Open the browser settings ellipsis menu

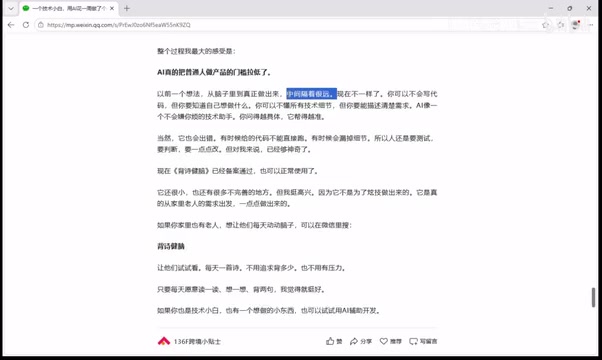pos(590,25)
